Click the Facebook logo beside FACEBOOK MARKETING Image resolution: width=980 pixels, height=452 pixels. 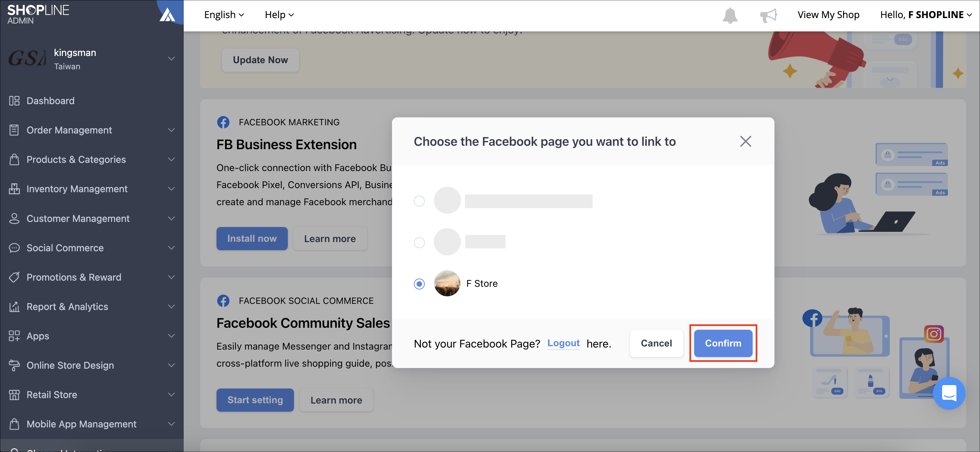[x=223, y=122]
